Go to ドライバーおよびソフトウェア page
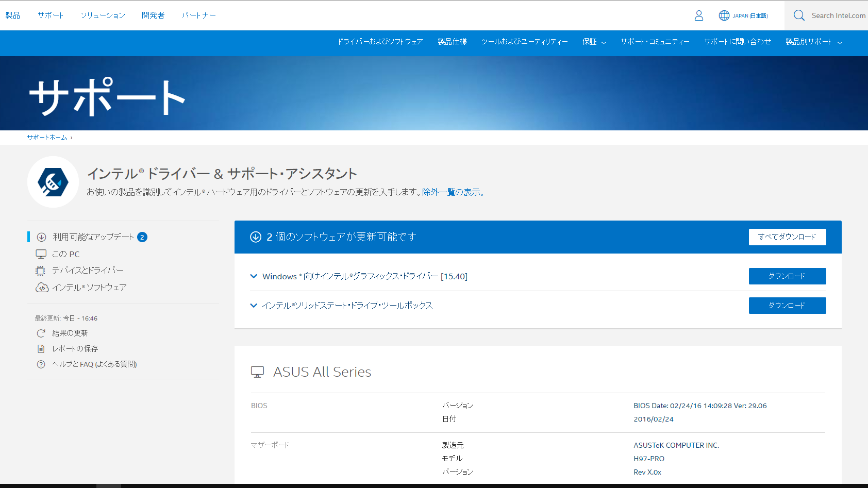Image resolution: width=868 pixels, height=488 pixels. tap(380, 42)
